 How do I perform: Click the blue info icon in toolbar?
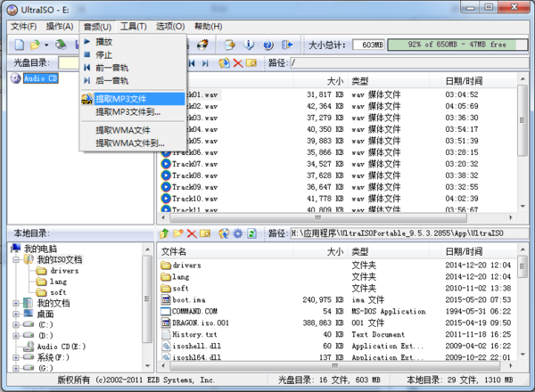tap(249, 45)
